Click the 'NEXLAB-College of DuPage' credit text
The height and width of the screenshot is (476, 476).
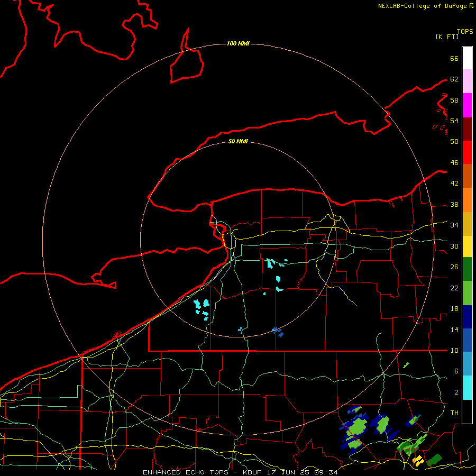point(423,6)
